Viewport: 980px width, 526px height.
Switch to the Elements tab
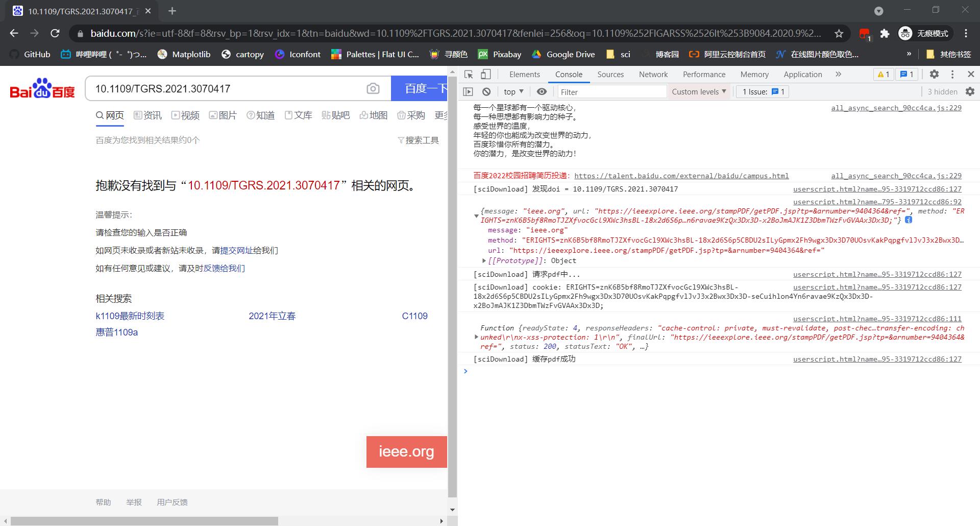[x=524, y=75]
